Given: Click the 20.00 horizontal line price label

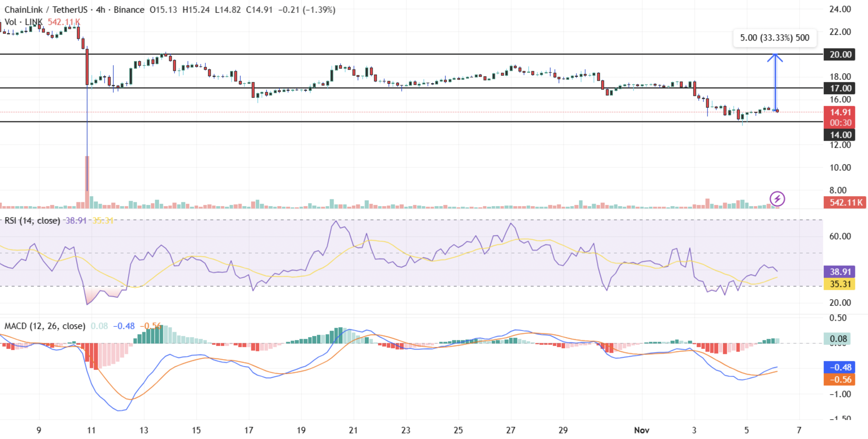Looking at the screenshot, I should point(840,54).
